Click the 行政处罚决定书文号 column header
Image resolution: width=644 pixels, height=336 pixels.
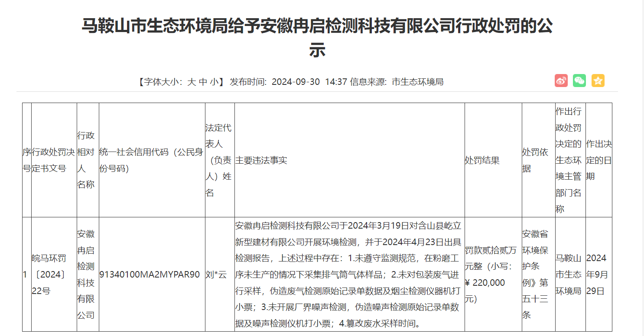(x=54, y=160)
